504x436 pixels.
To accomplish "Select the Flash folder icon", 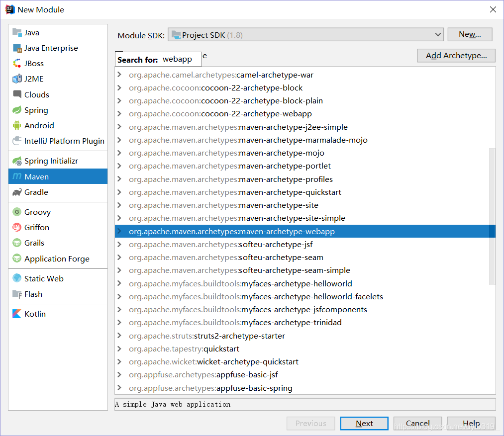I will click(x=17, y=294).
